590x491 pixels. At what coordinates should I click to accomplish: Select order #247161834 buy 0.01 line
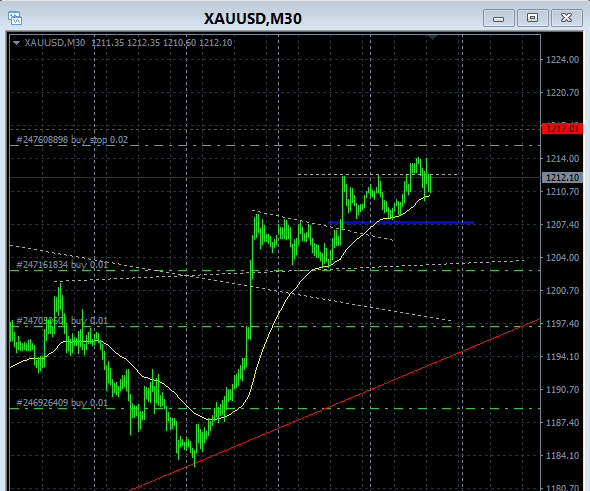pyautogui.click(x=275, y=271)
